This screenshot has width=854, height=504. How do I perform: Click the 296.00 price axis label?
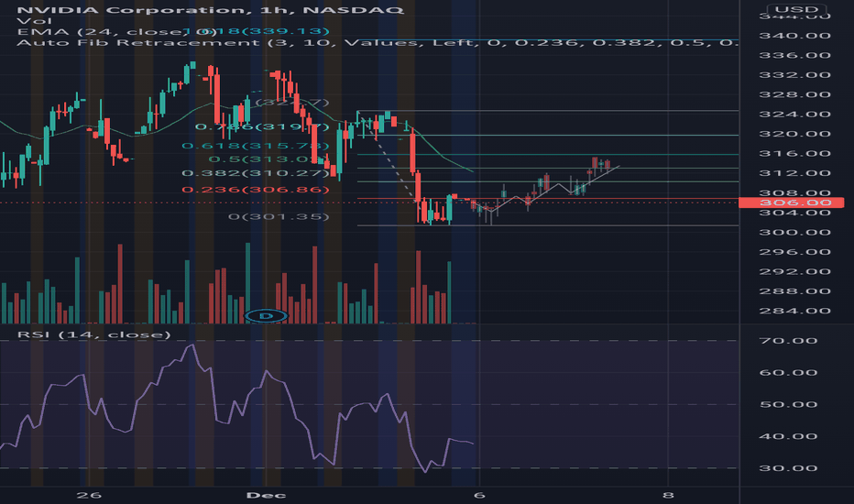coord(794,252)
